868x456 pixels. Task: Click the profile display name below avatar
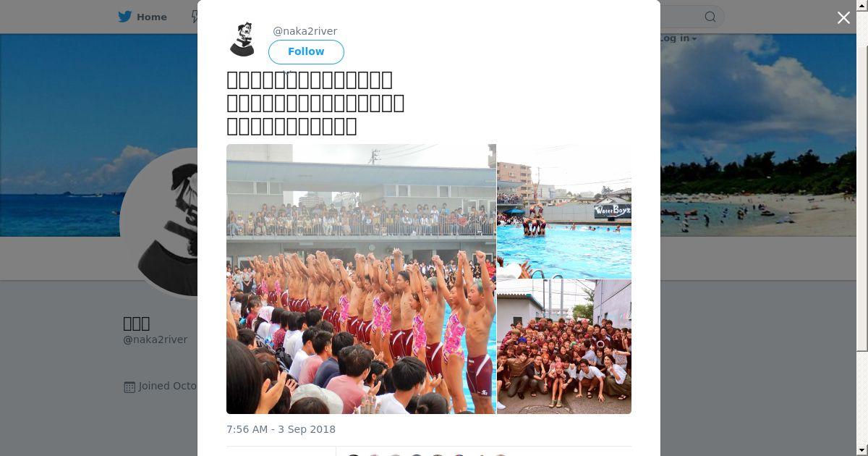pos(137,324)
